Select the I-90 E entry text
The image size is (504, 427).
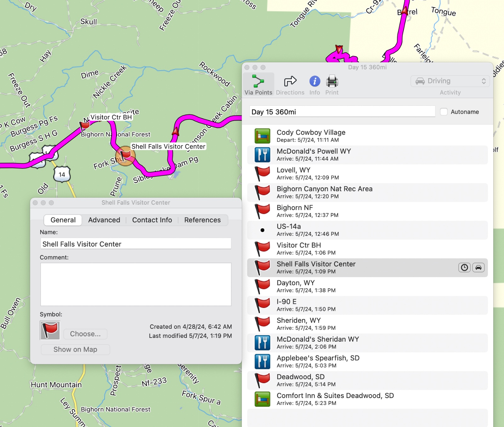(286, 302)
